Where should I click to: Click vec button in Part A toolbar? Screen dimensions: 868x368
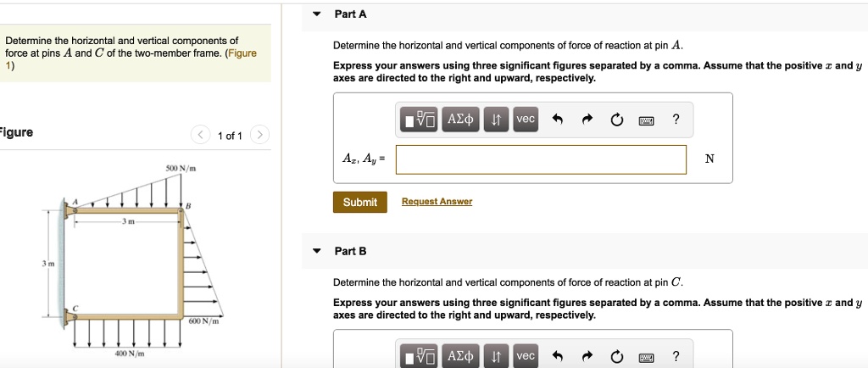526,119
